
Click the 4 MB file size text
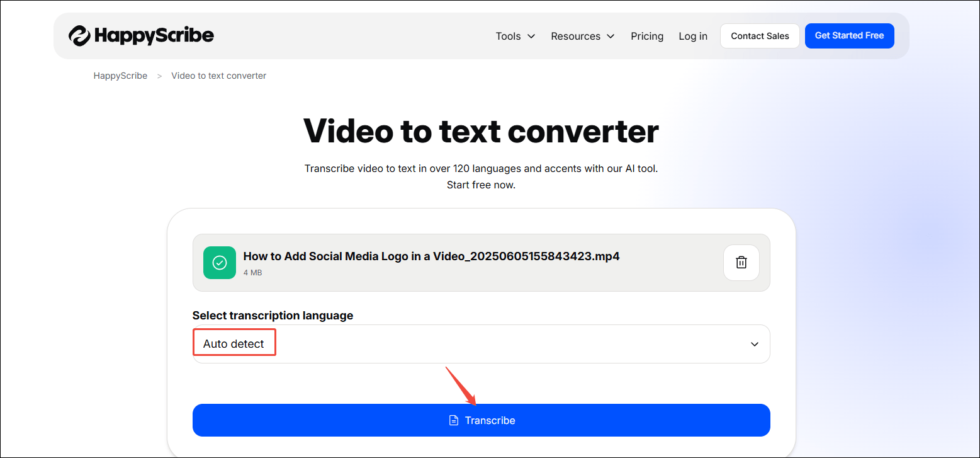(x=252, y=273)
